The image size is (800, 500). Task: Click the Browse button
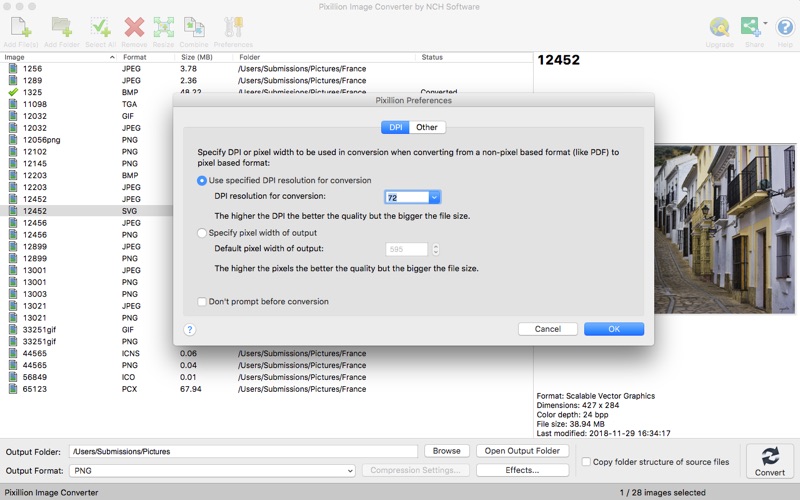(x=446, y=451)
